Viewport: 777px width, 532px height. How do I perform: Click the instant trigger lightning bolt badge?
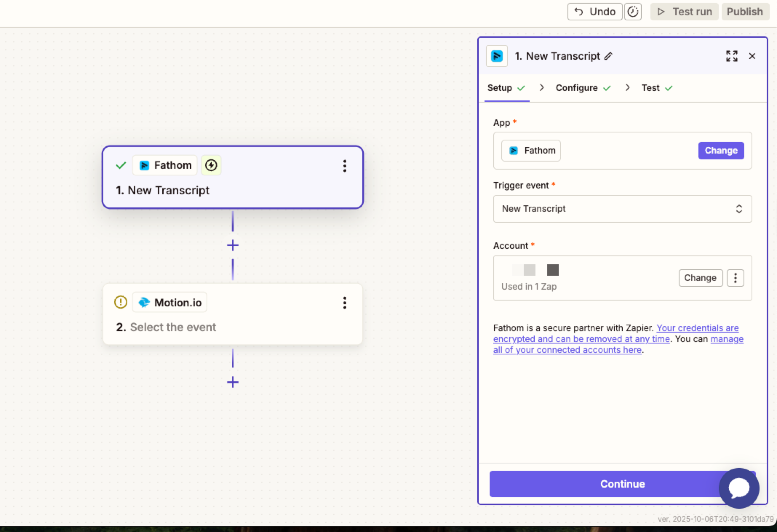pyautogui.click(x=211, y=165)
